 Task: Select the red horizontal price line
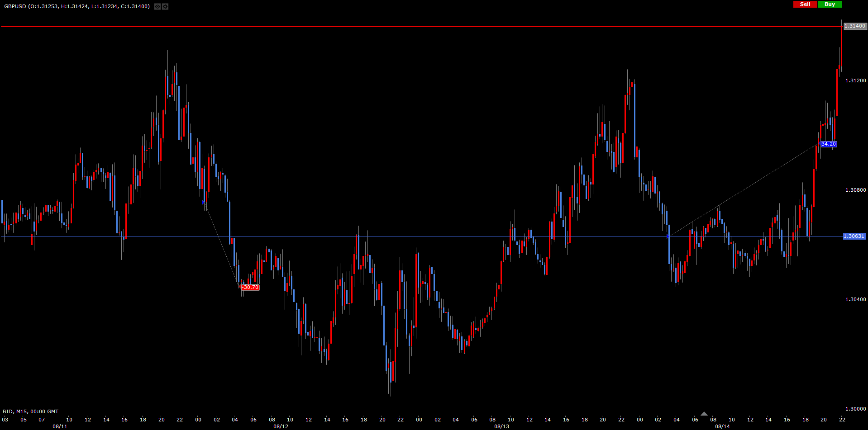click(x=407, y=27)
